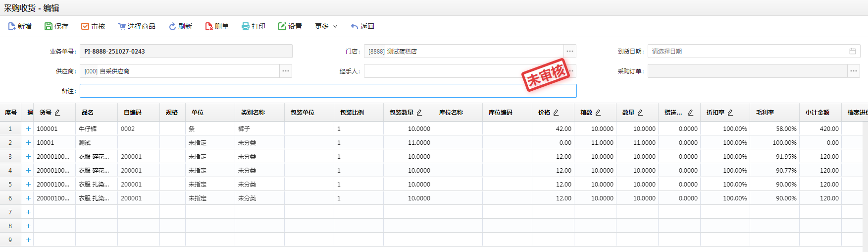The height and width of the screenshot is (252, 868).
Task: Click the 货号 column header edit icon
Action: 57,113
